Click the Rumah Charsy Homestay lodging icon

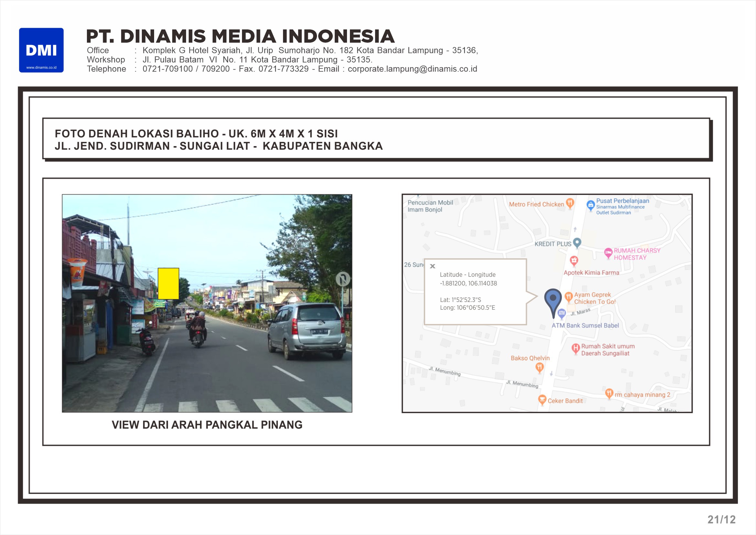pos(608,253)
